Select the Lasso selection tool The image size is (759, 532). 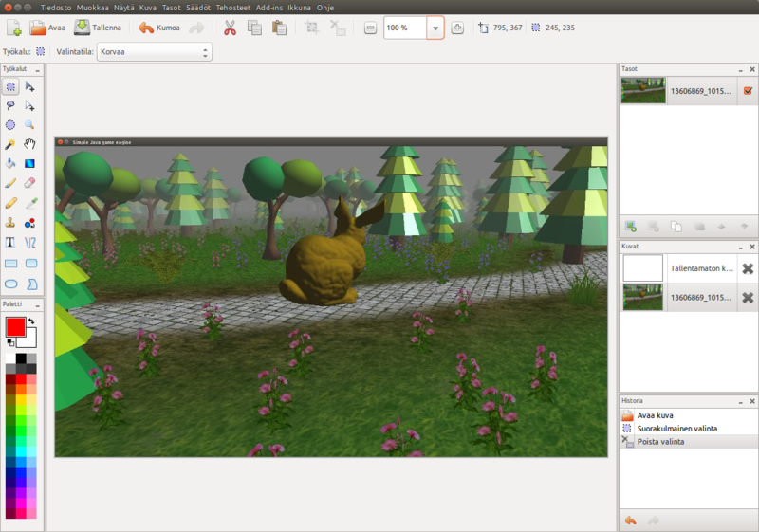click(10, 105)
